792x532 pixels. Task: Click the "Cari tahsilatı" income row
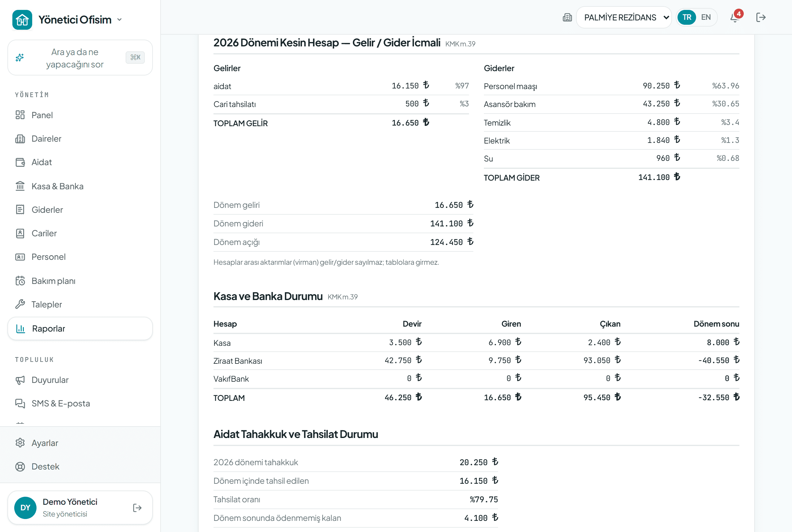coord(341,104)
